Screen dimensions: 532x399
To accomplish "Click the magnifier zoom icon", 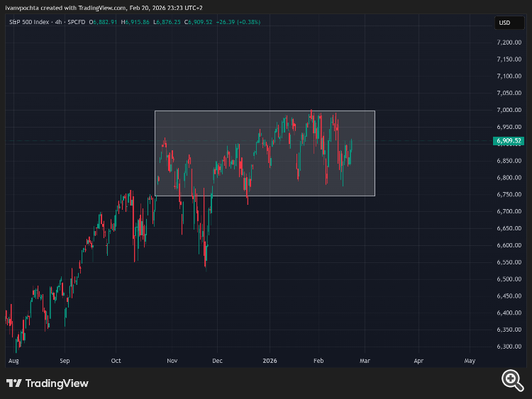I will [513, 381].
